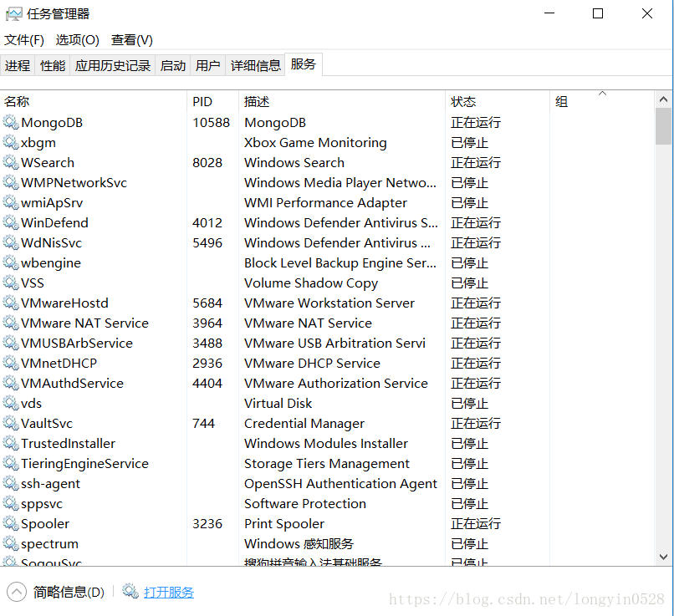
Task: Click the spectrum service gear icon
Action: tap(11, 543)
